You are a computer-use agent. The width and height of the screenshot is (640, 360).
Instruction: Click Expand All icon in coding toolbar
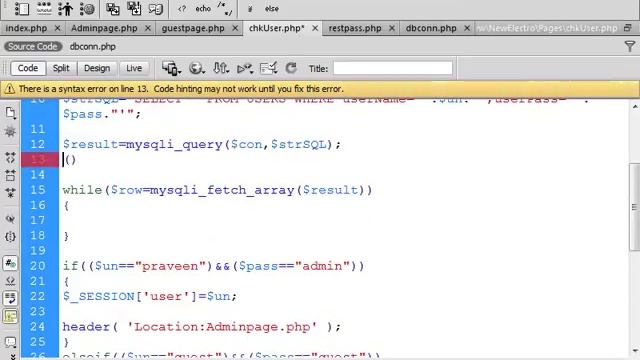(10, 193)
